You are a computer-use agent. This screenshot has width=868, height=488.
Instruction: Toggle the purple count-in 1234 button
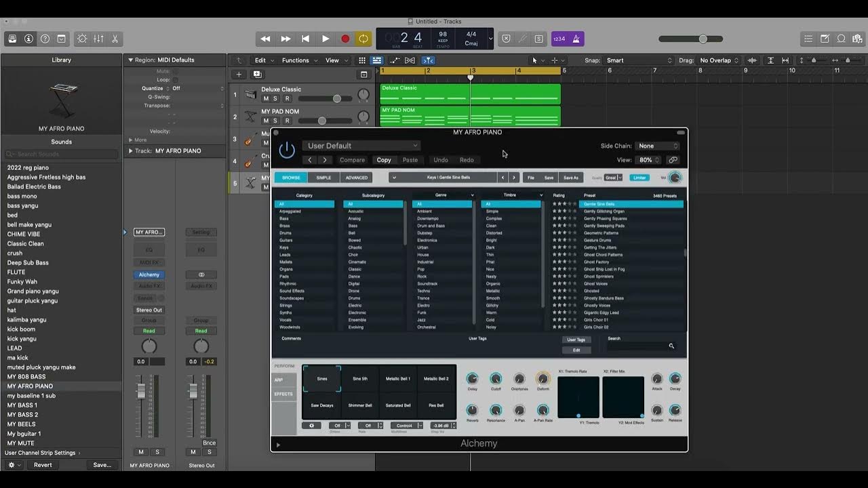tap(559, 39)
